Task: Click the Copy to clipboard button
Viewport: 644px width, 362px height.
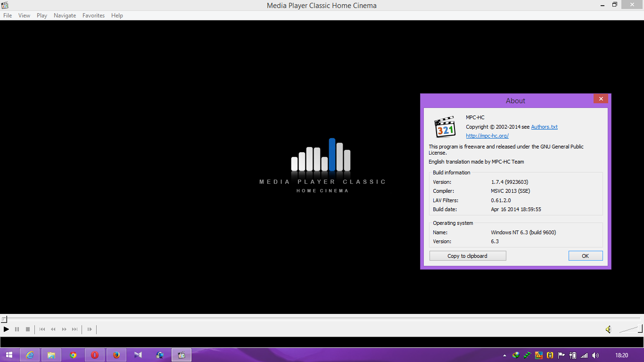Action: [468, 256]
